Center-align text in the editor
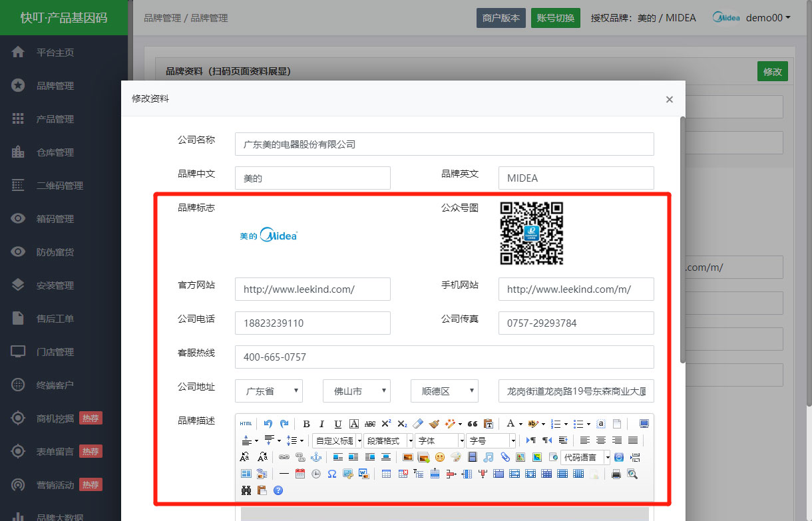 point(601,440)
